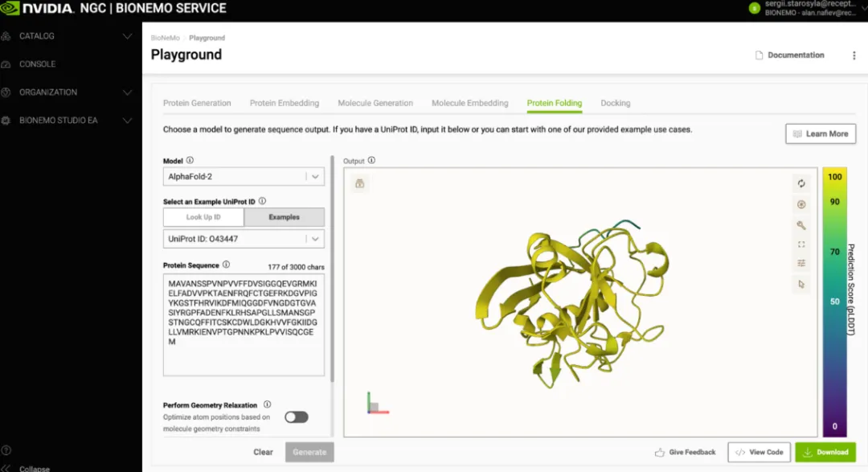
Task: Click the 3D axes orientation indicator
Action: pyautogui.click(x=377, y=403)
